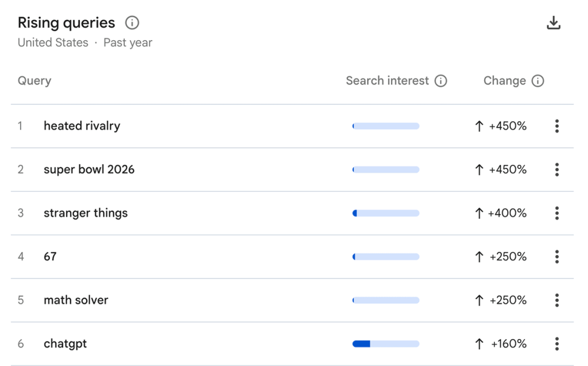Screen dimensions: 588x366
Task: Select the query named 67
Action: tap(50, 257)
